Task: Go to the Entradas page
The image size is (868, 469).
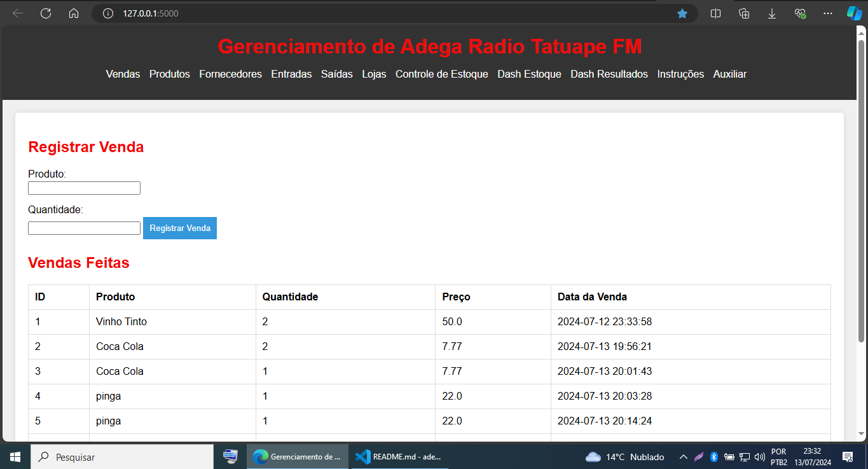Action: pyautogui.click(x=291, y=74)
